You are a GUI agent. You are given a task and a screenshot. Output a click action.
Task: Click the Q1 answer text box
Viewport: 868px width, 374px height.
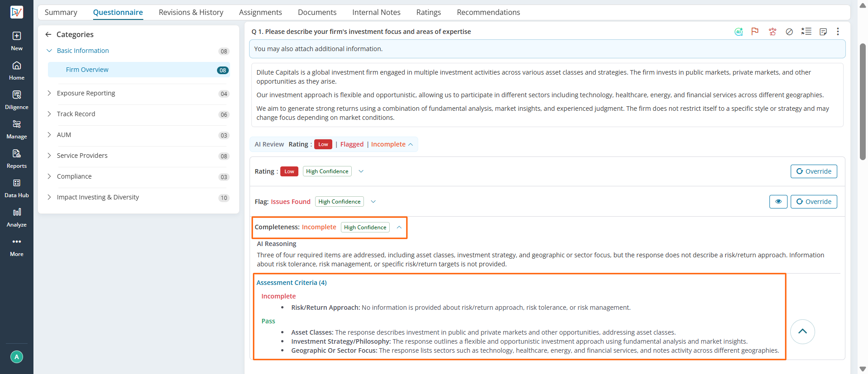[547, 95]
